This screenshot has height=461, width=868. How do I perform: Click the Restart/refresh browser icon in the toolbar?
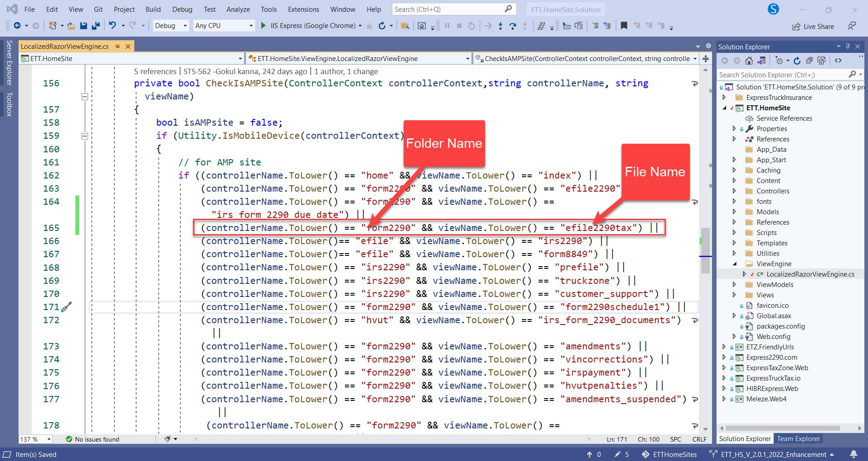coord(382,26)
